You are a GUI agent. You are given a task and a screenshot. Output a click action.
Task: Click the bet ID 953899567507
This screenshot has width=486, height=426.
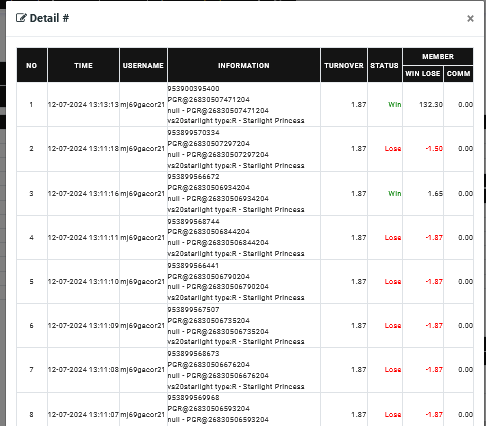pyautogui.click(x=193, y=310)
